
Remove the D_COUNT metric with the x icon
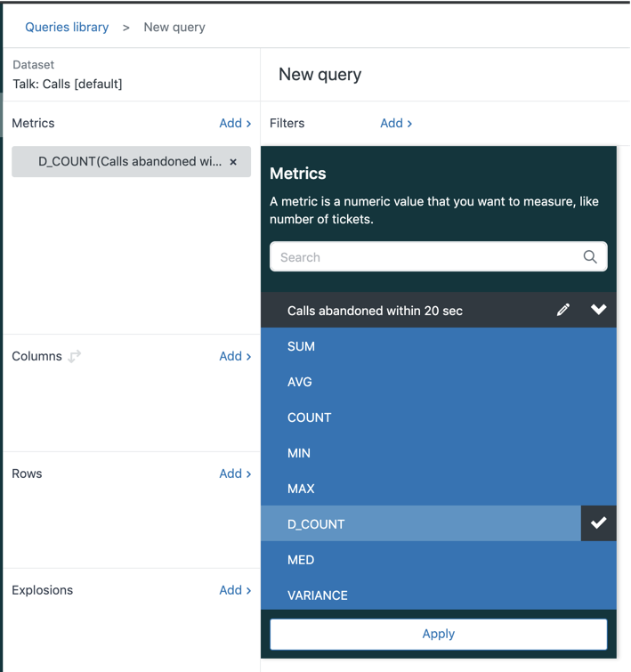pyautogui.click(x=233, y=162)
